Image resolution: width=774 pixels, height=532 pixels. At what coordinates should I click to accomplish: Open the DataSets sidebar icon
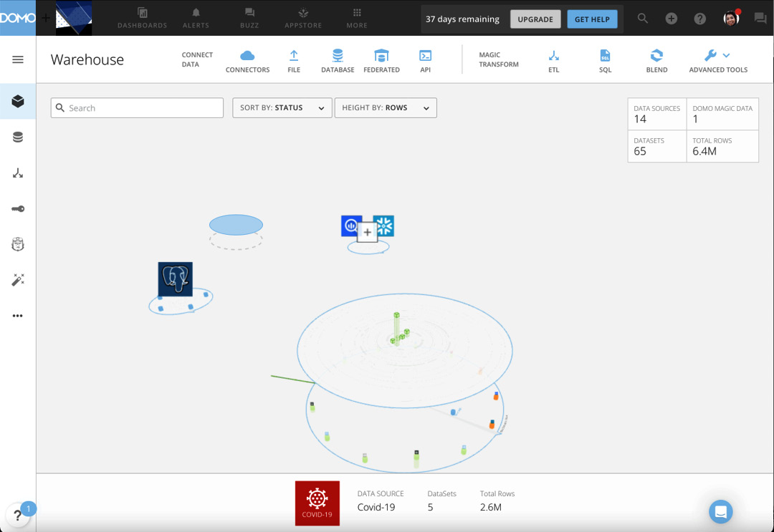tap(18, 137)
